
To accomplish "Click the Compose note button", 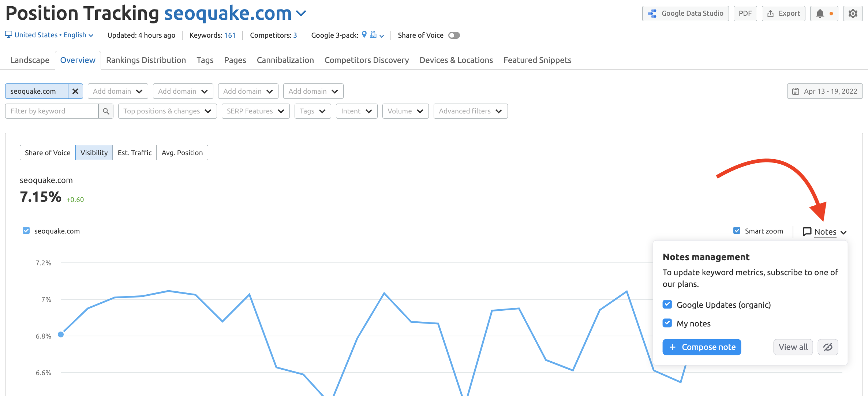I will (x=701, y=347).
